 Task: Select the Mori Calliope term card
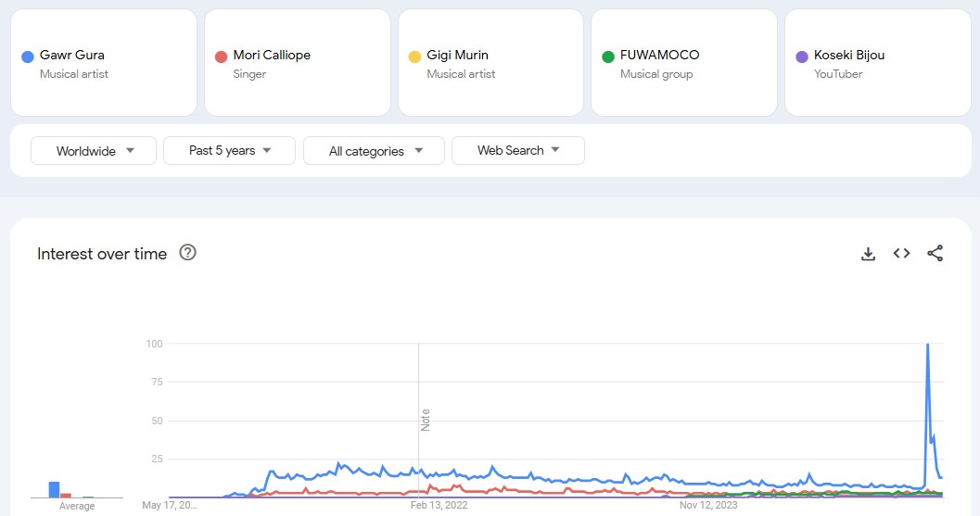(297, 63)
